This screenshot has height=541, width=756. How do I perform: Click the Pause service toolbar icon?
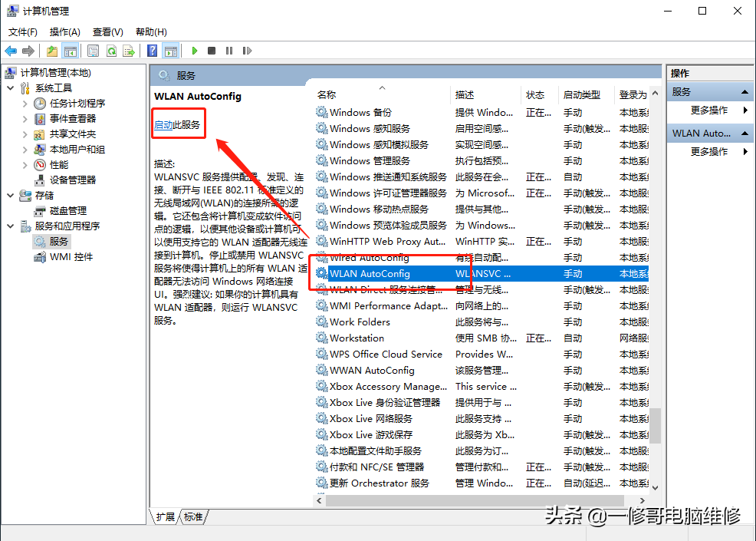pos(229,51)
